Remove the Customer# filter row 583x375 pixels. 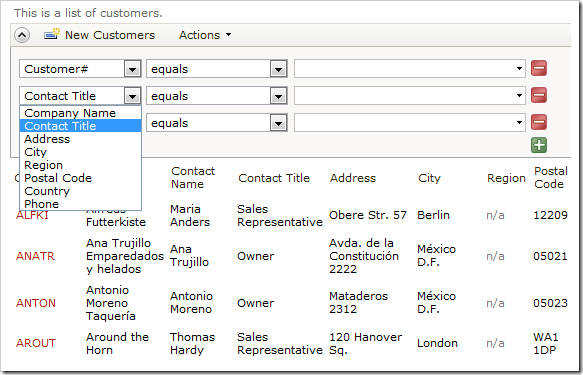pyautogui.click(x=539, y=68)
